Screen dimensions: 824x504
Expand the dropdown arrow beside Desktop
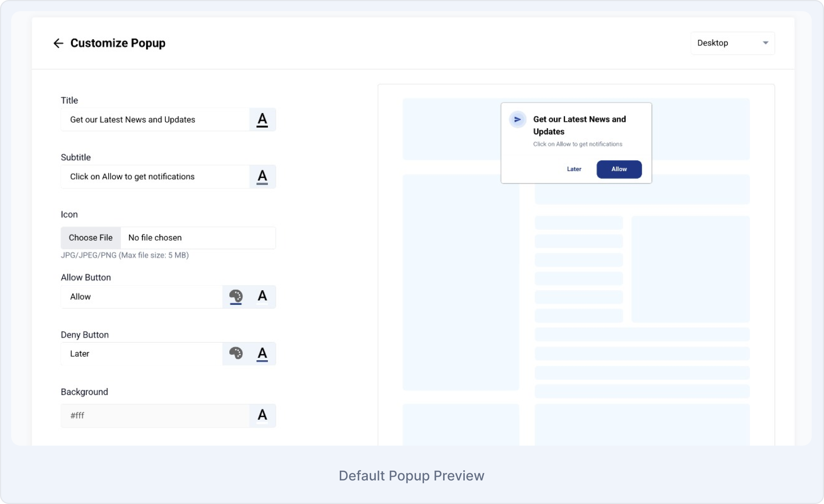coord(765,43)
